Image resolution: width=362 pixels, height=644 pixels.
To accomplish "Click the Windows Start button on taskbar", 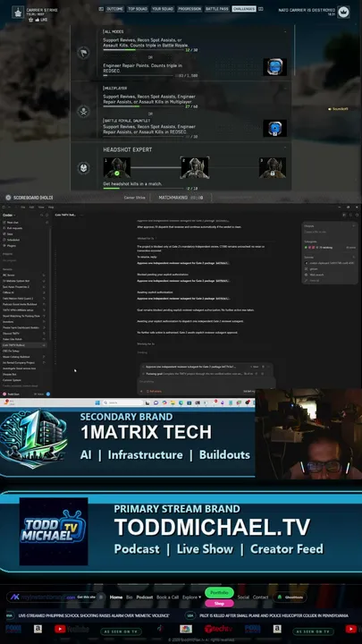I will [x=97, y=402].
